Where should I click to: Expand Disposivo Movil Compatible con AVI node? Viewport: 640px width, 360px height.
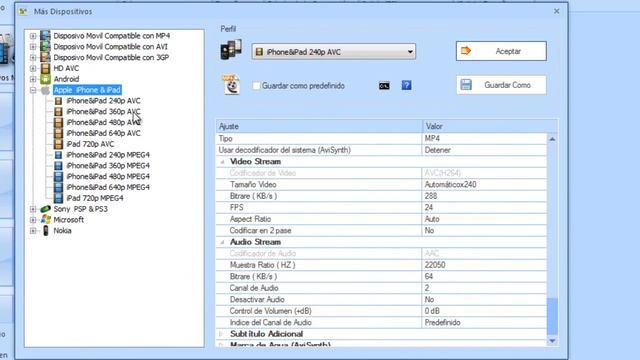[x=33, y=47]
